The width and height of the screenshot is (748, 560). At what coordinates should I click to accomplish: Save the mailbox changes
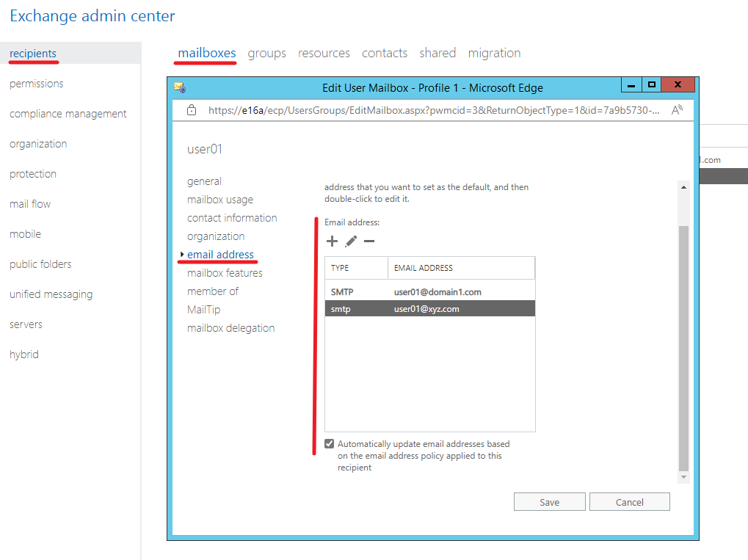(550, 502)
